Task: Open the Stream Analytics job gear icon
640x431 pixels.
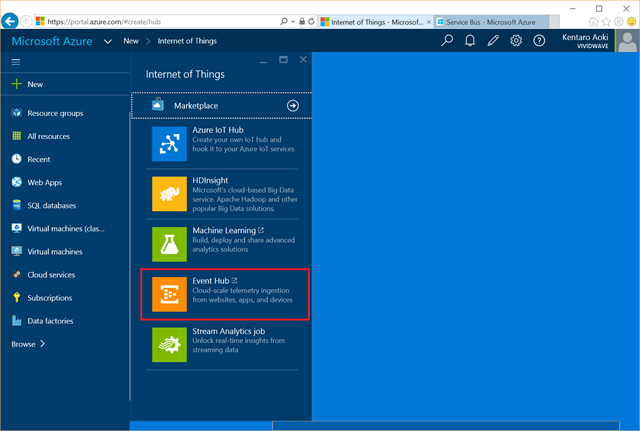Action: 169,344
